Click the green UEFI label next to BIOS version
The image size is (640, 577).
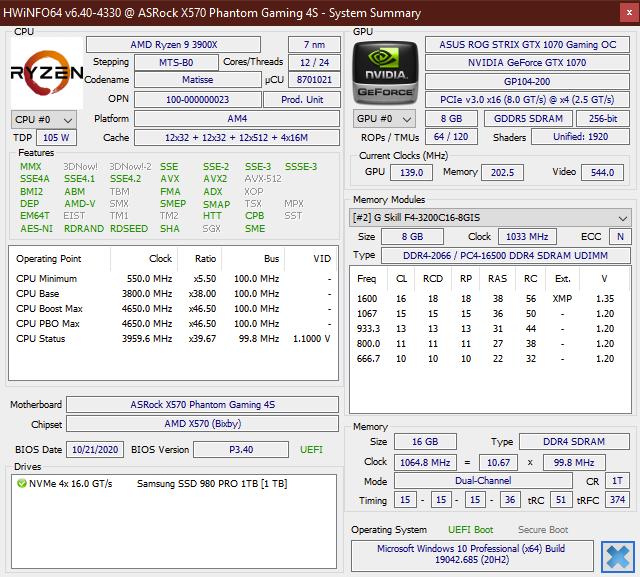[x=311, y=450]
